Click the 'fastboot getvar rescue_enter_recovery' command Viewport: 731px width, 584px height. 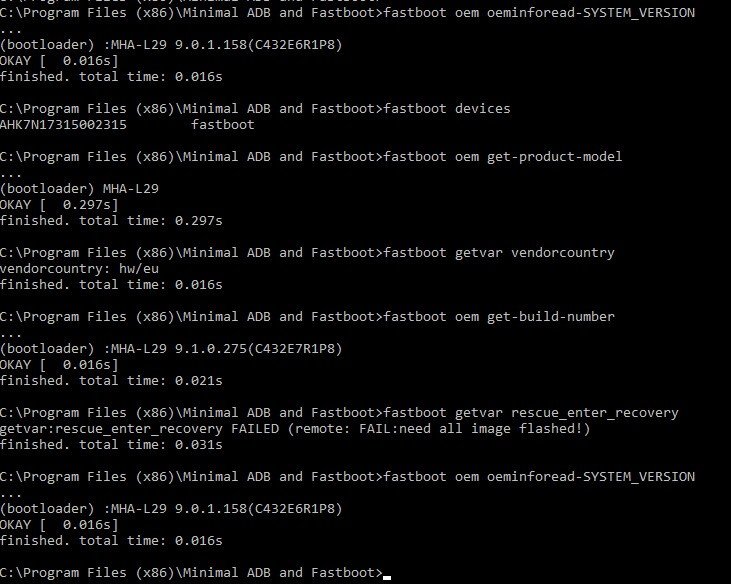click(x=531, y=412)
